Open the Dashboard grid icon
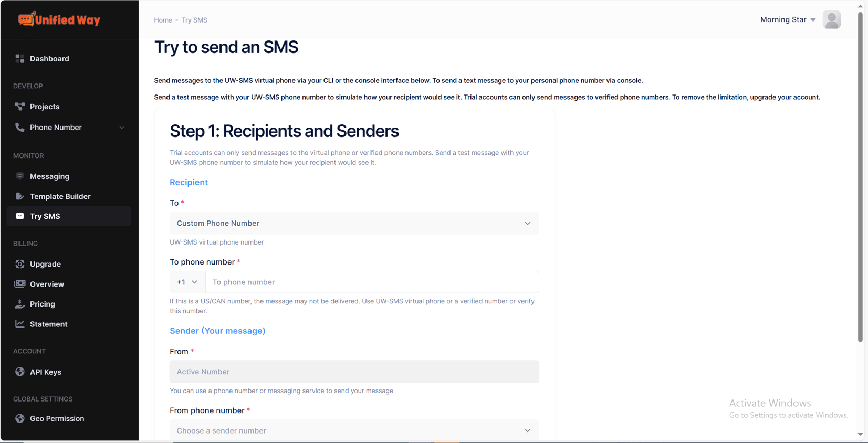The image size is (868, 443). (x=20, y=59)
